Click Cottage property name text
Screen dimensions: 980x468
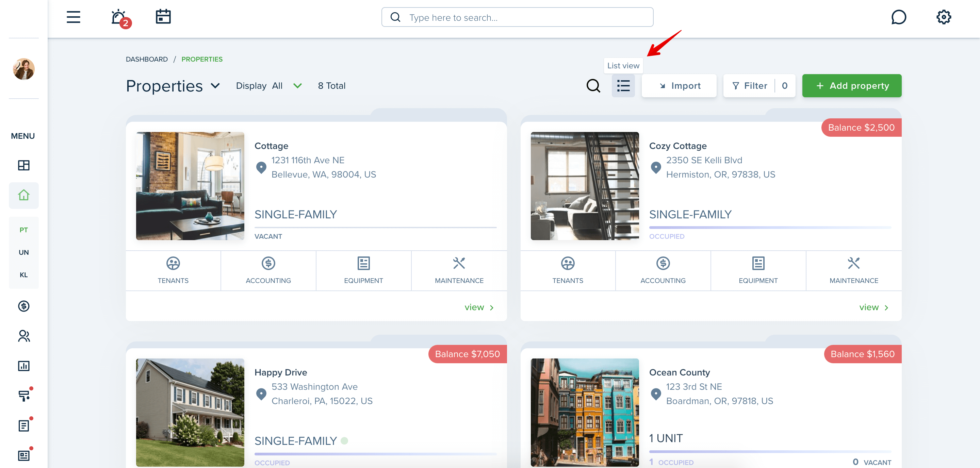click(271, 146)
